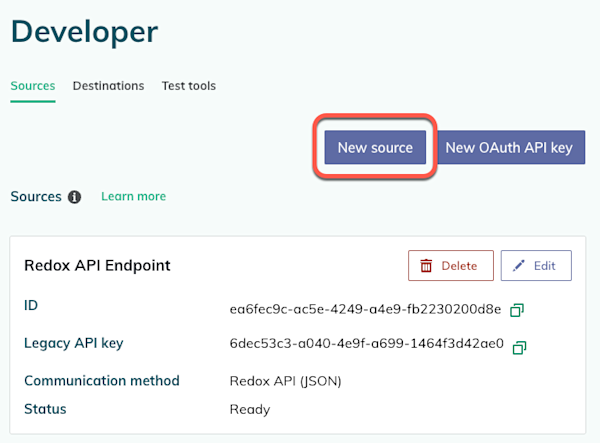Image resolution: width=600 pixels, height=443 pixels.
Task: Open the Sources tab
Action: pos(33,86)
